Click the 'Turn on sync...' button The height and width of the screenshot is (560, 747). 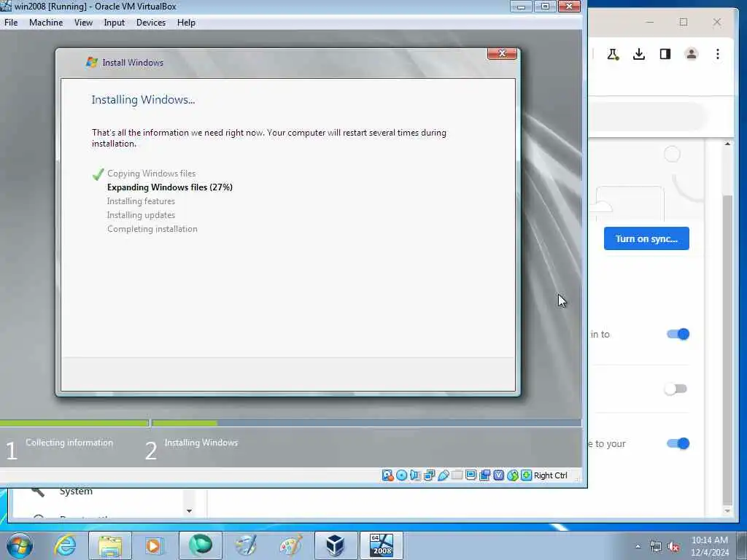coord(646,238)
